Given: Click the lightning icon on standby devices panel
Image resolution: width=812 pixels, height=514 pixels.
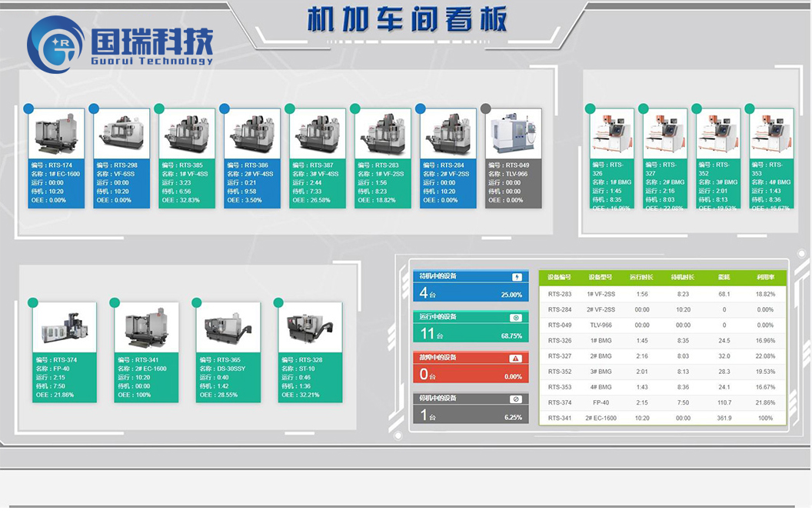Looking at the screenshot, I should coord(517,277).
